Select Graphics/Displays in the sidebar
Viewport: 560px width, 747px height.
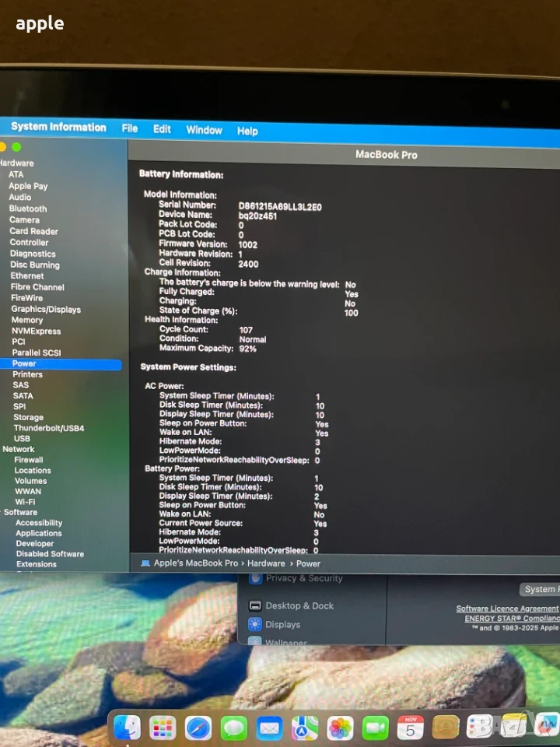(46, 310)
